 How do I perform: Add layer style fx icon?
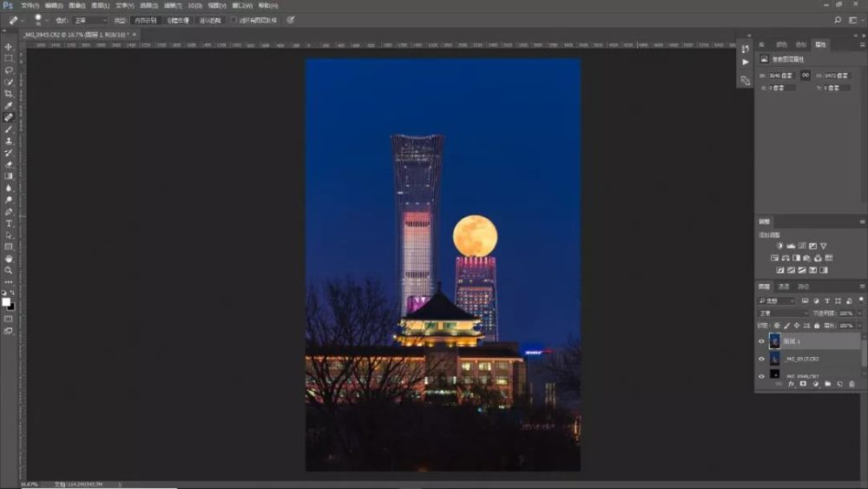(x=791, y=384)
